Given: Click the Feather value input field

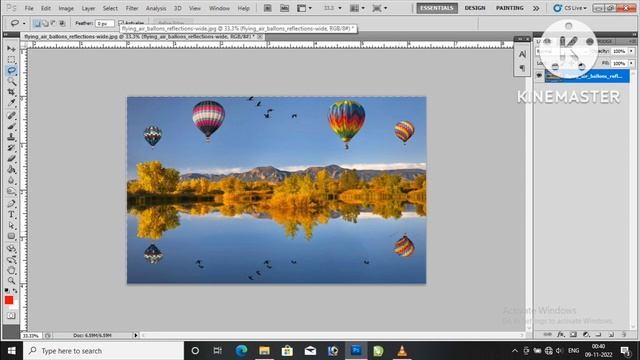Looking at the screenshot, I should (x=104, y=24).
